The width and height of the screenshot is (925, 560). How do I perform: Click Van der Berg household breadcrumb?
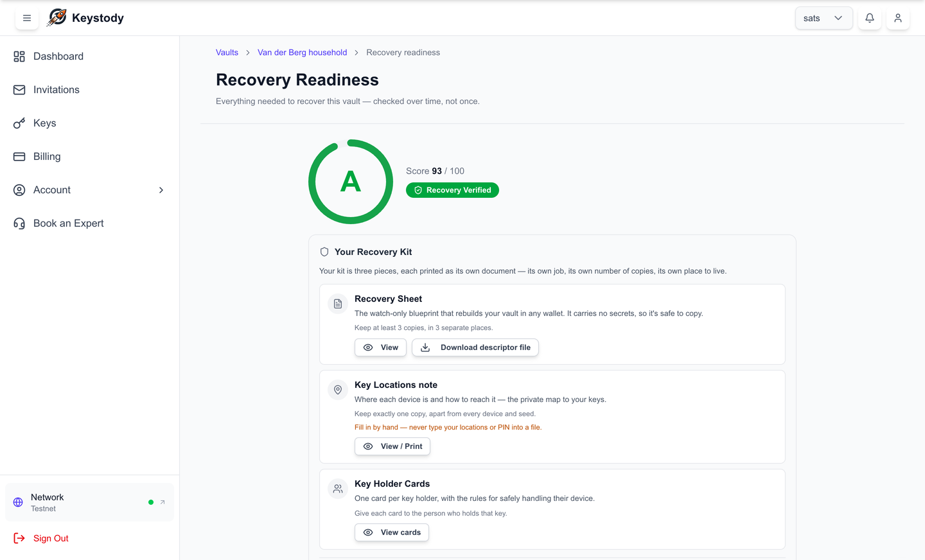(302, 53)
